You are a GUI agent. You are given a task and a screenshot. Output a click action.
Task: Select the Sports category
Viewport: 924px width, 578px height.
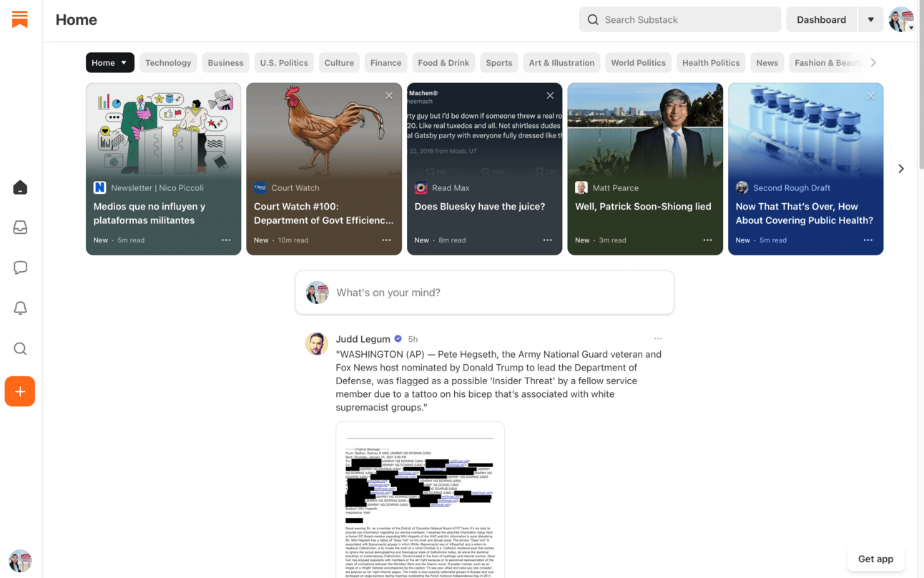pos(498,63)
